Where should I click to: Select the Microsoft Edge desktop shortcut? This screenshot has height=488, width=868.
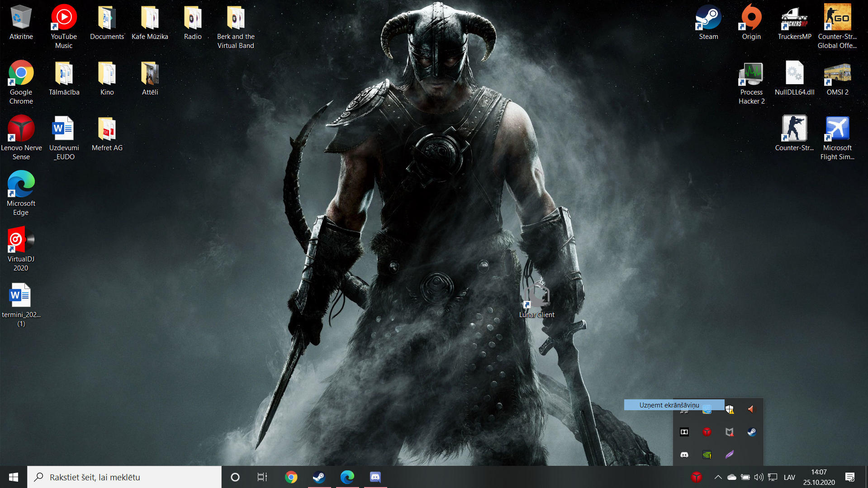click(21, 194)
